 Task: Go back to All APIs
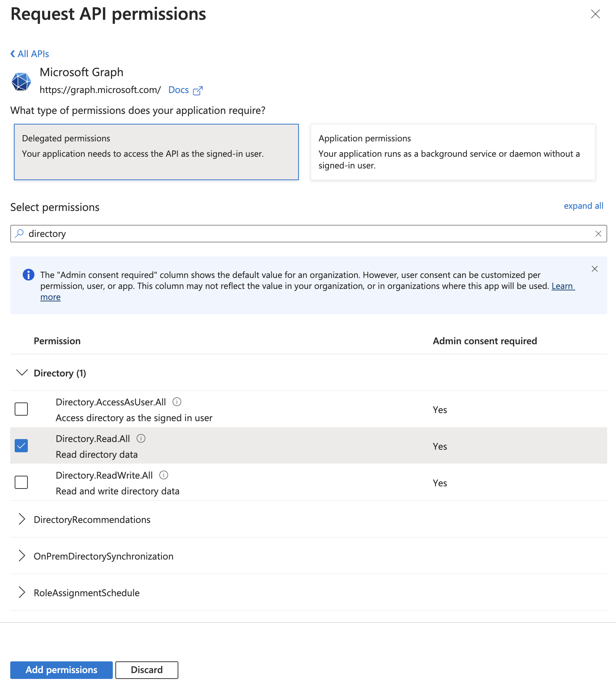pos(30,54)
